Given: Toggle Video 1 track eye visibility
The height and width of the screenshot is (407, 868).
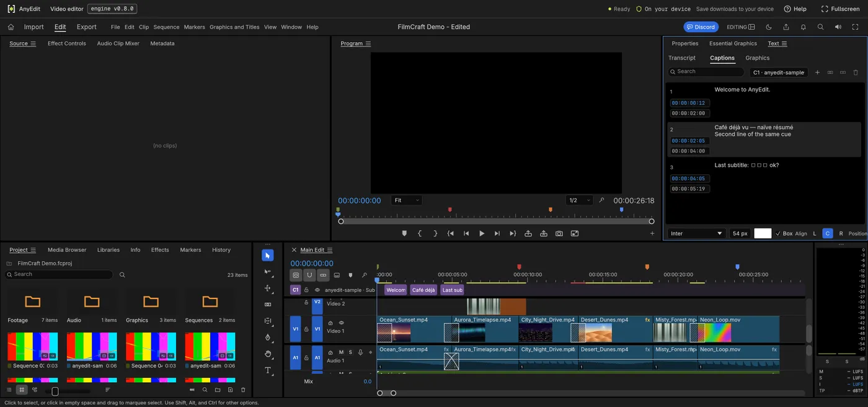Looking at the screenshot, I should (341, 323).
